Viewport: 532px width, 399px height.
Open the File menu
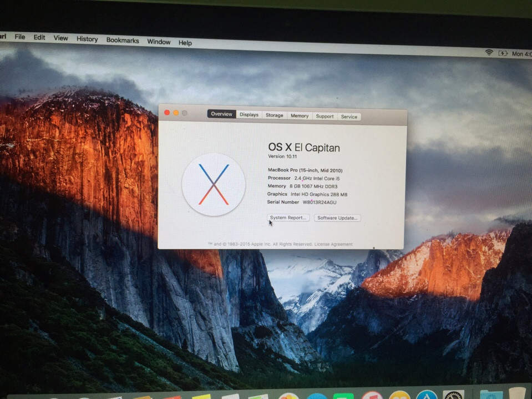[x=20, y=37]
